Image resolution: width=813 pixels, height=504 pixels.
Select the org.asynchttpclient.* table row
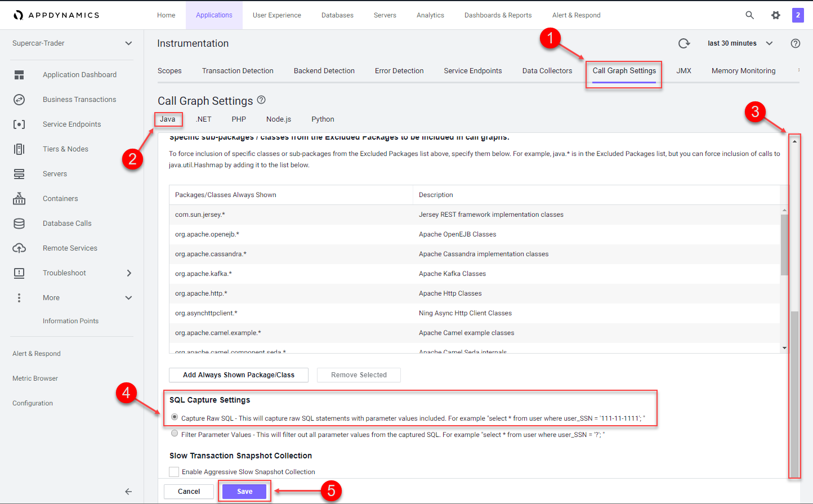475,313
